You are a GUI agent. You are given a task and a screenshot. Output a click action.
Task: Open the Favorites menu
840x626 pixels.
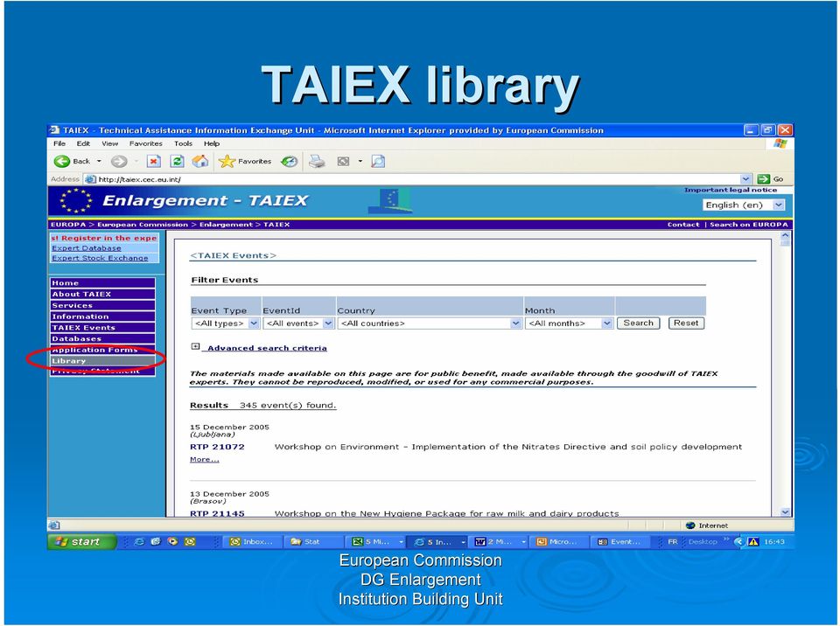(x=146, y=143)
